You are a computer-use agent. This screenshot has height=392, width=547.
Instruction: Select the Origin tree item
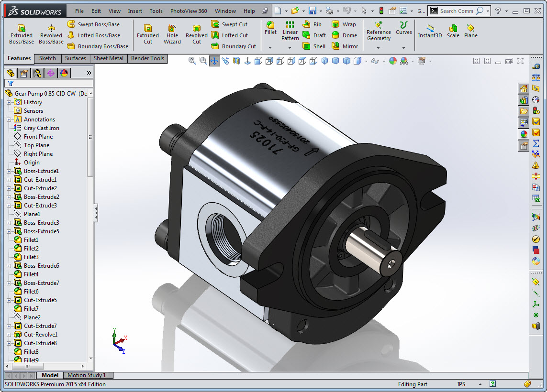pos(26,163)
